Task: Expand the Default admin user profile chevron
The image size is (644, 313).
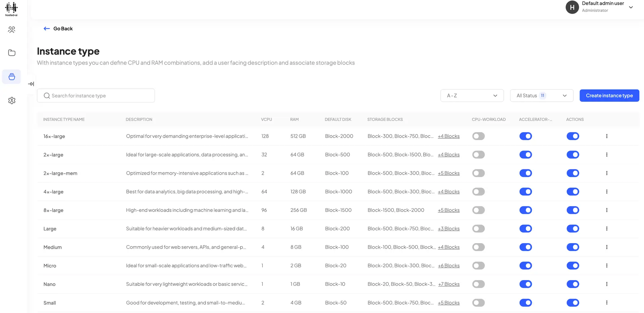Action: point(631,7)
